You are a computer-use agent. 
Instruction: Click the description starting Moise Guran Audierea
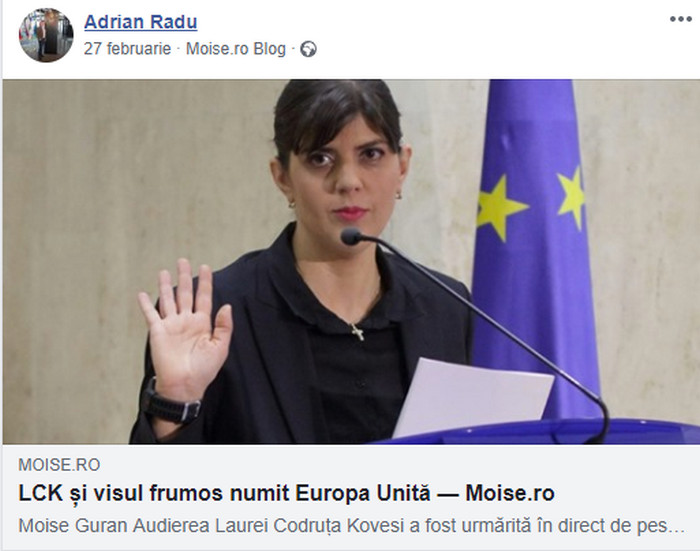pos(352,526)
